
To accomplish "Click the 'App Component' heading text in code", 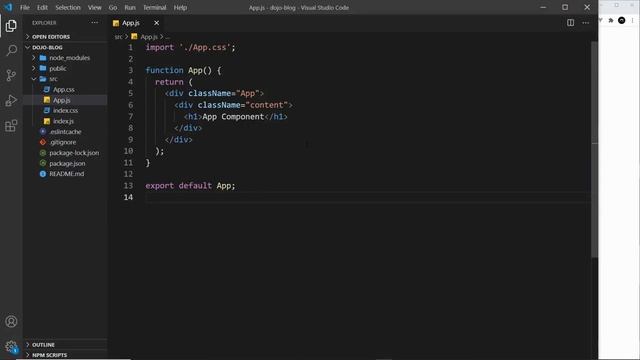I will click(x=233, y=117).
